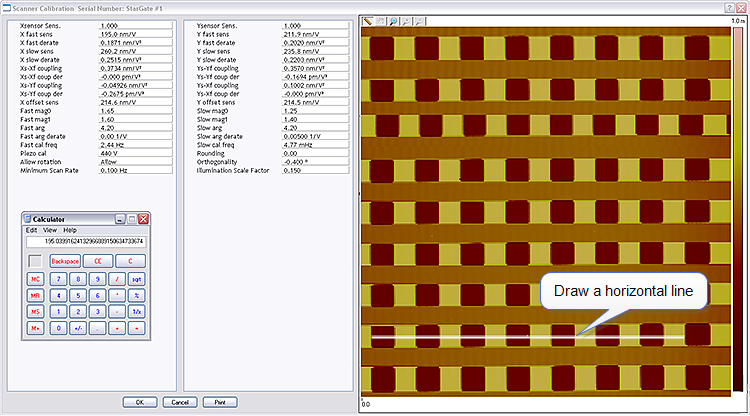Screen dimensions: 750x416
Task: Minimize the Calculator window
Action: (120, 219)
